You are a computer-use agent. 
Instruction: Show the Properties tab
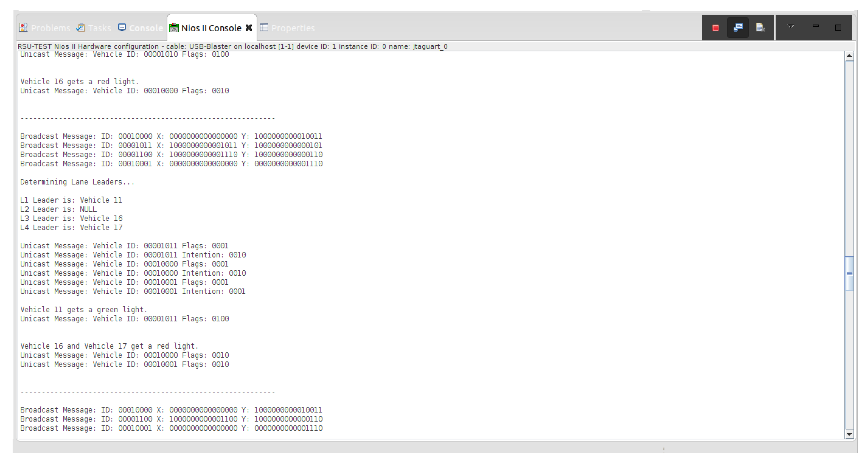coord(288,28)
